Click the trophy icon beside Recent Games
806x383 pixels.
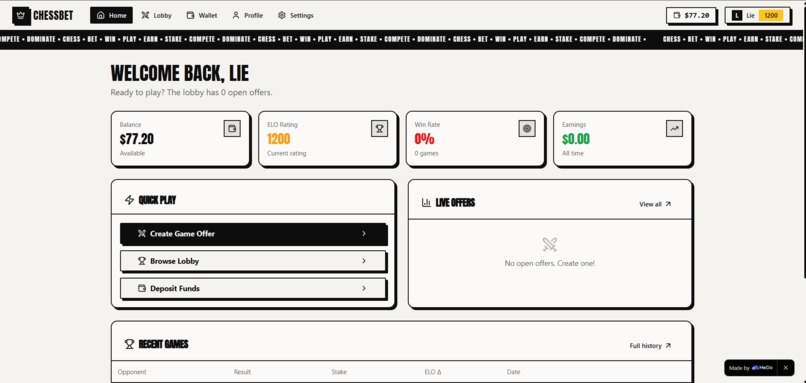click(130, 344)
